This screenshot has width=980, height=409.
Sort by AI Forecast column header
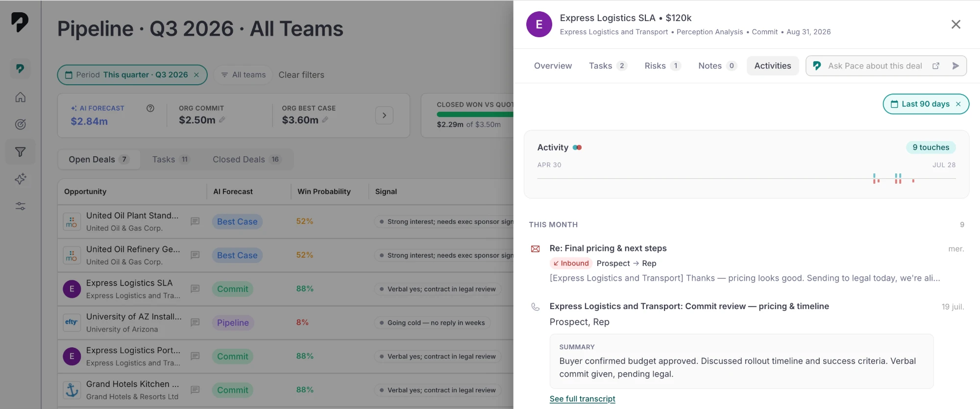233,192
